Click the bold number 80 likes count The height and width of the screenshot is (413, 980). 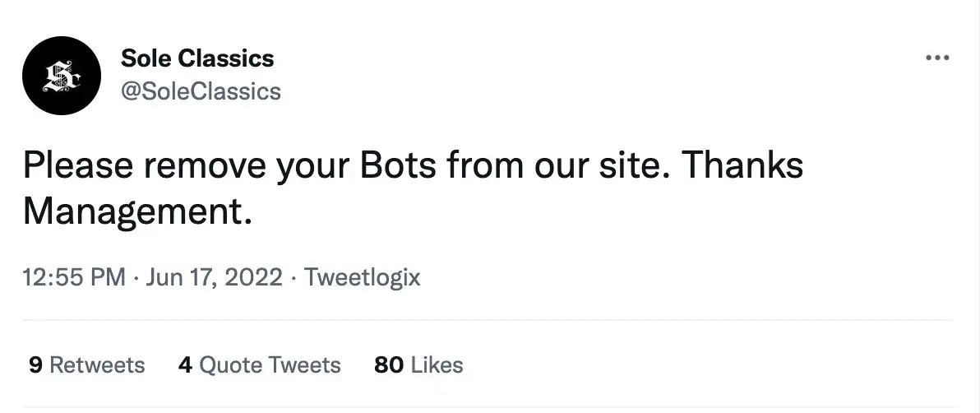click(x=388, y=364)
